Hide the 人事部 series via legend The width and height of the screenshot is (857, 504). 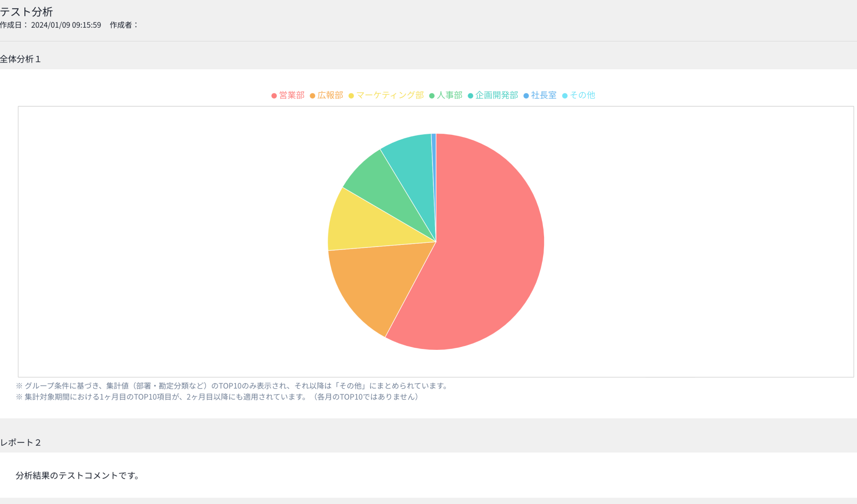tap(446, 95)
